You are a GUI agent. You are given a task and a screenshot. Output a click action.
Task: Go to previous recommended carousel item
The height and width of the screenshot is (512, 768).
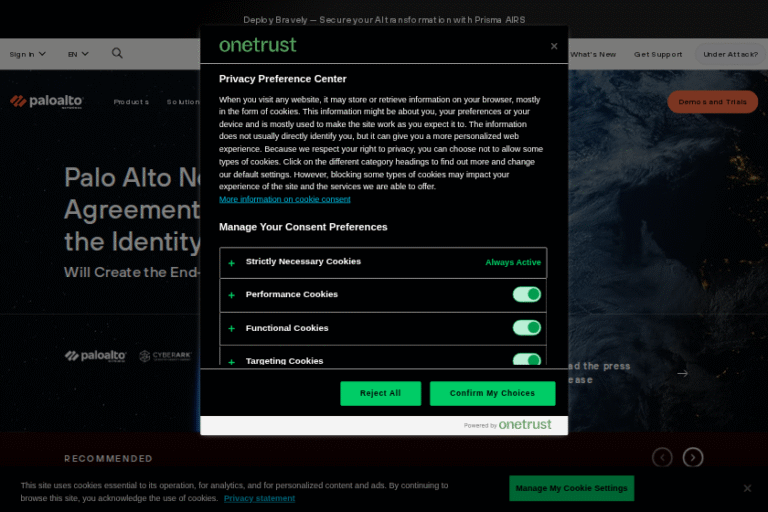tap(662, 458)
